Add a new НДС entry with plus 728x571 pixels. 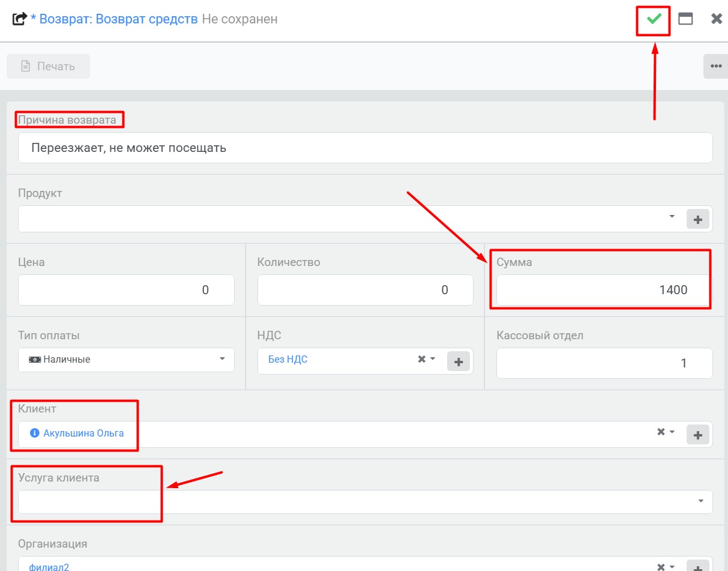click(x=459, y=361)
